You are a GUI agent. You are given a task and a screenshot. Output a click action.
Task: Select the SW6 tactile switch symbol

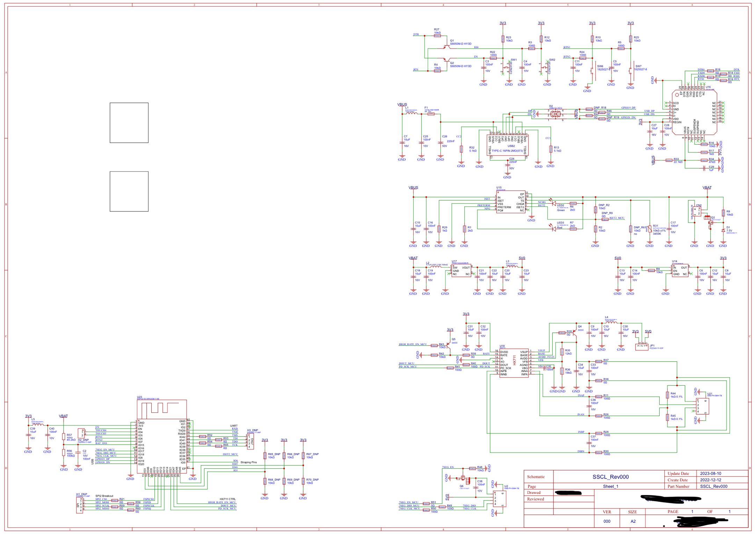point(592,71)
